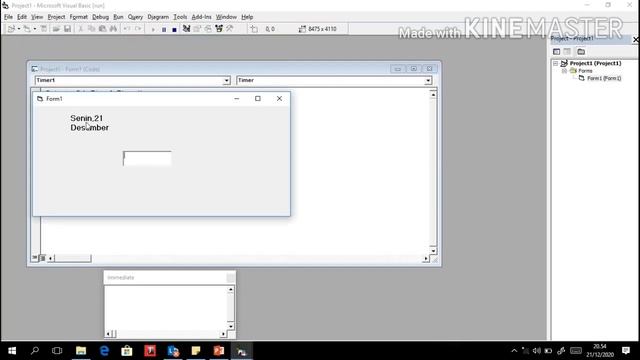Screen dimensions: 640x360
Task: Click Immediate window scroll up arrow
Action: tap(231, 289)
